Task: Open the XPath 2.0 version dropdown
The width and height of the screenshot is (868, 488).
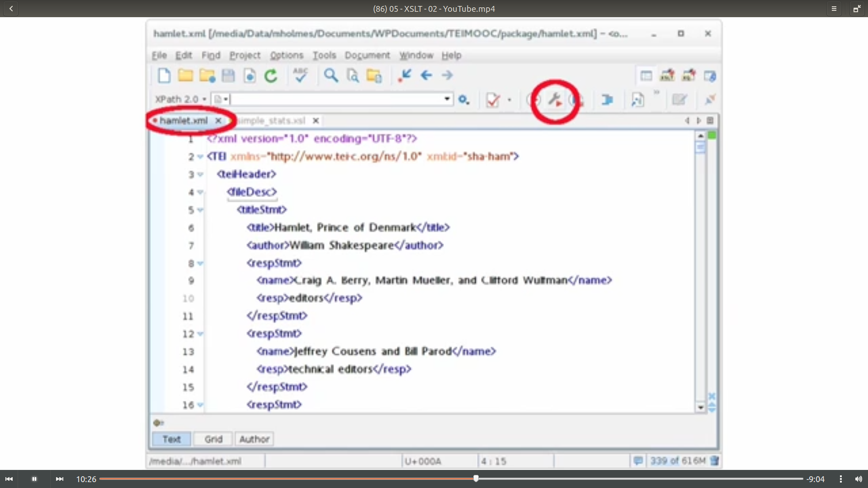Action: pyautogui.click(x=181, y=99)
